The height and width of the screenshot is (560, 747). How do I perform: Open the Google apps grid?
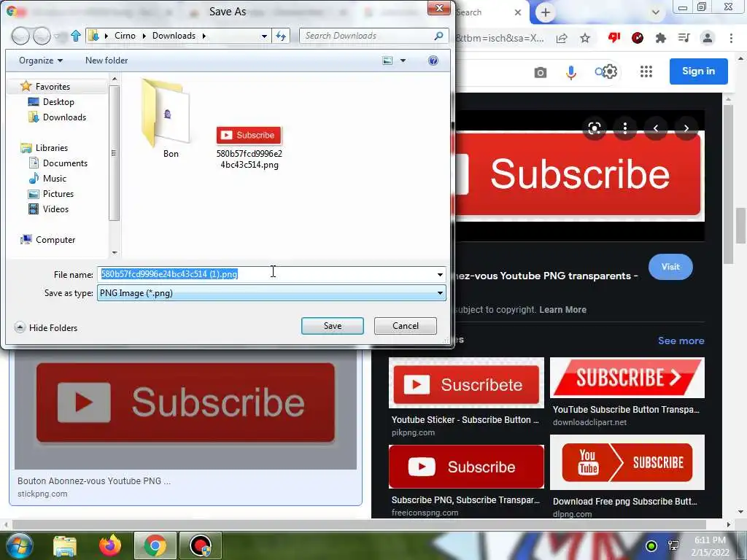coord(646,72)
